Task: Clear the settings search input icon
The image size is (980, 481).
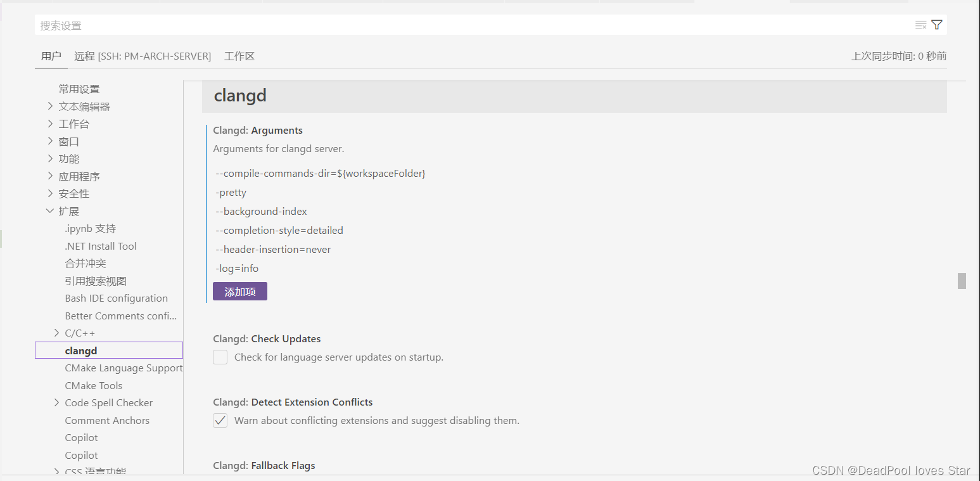Action: 921,25
